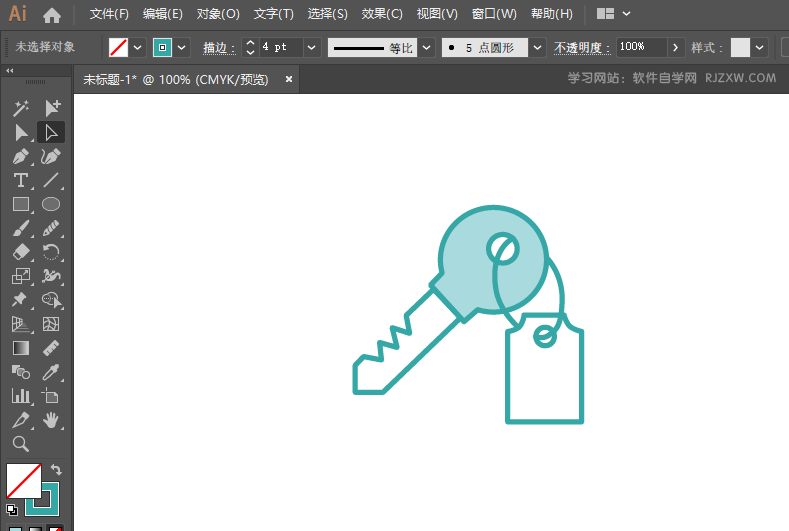Open the 效果(C) menu

pos(382,14)
